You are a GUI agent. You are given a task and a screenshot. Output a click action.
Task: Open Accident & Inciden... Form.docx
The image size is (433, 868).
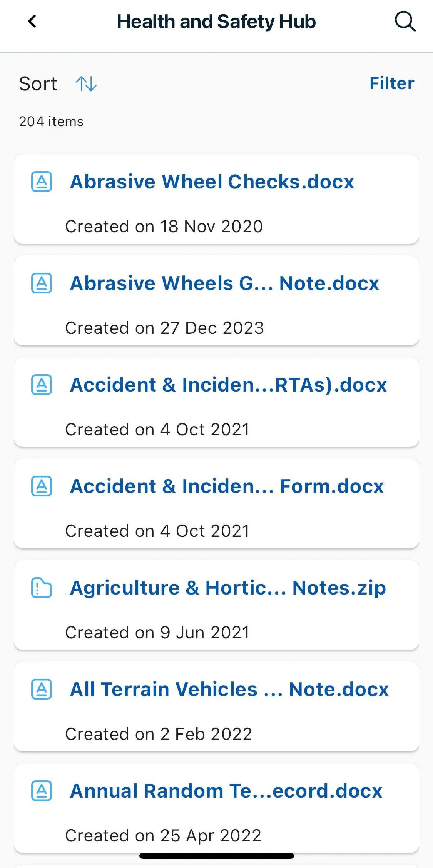(227, 486)
